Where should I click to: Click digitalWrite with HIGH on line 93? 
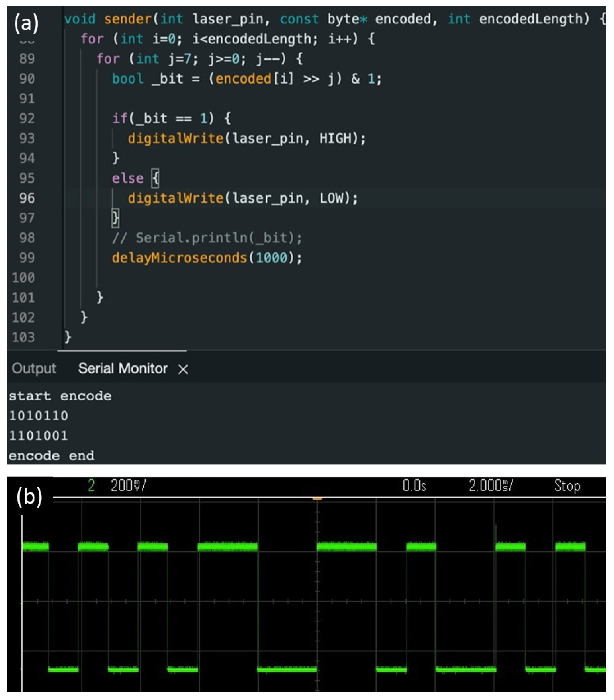click(x=175, y=138)
